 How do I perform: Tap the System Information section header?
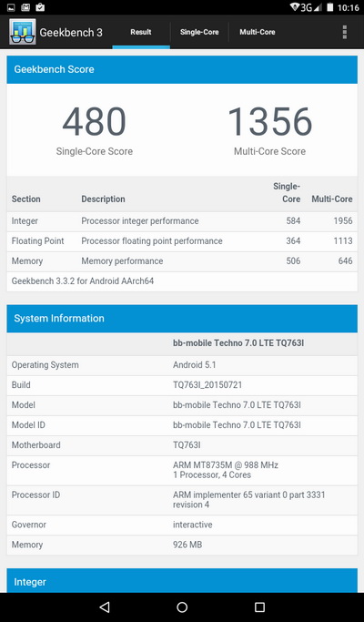pyautogui.click(x=182, y=318)
